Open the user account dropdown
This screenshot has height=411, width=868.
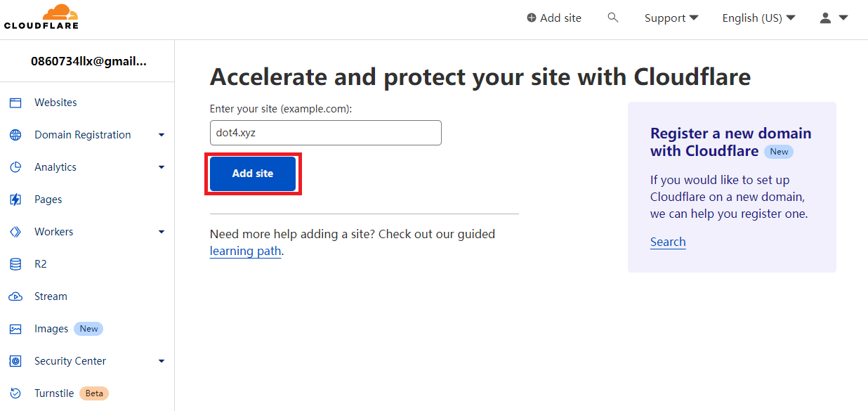pyautogui.click(x=834, y=18)
